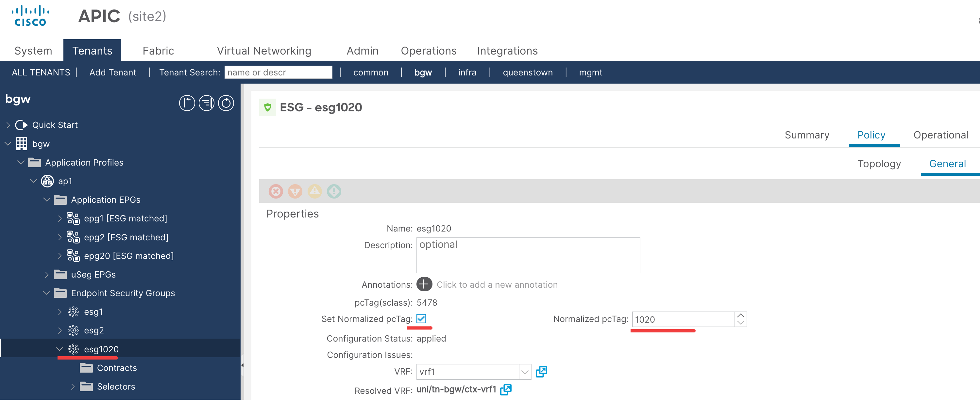The width and height of the screenshot is (980, 401).
Task: Click ALL TENANTS link
Action: tap(41, 72)
